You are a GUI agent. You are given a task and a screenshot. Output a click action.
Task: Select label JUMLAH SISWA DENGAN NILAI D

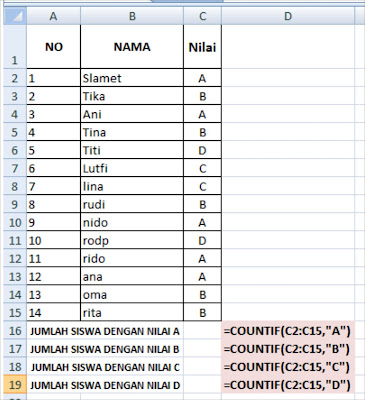[105, 385]
